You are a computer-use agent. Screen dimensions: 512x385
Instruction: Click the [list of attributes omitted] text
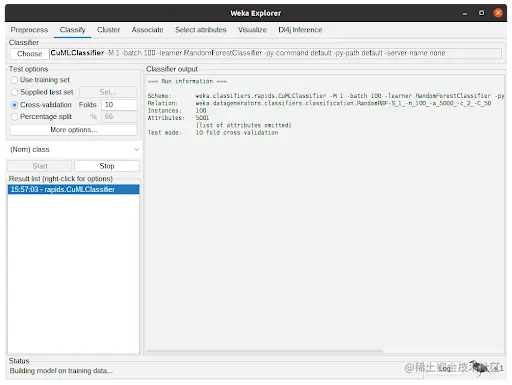pos(243,125)
